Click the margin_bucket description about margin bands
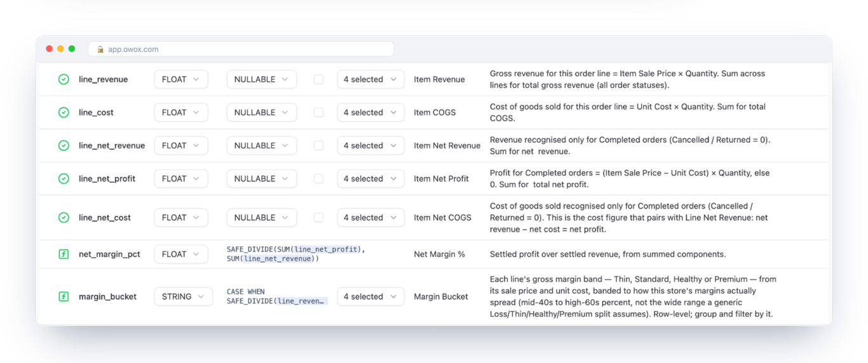The width and height of the screenshot is (868, 363). (x=633, y=296)
